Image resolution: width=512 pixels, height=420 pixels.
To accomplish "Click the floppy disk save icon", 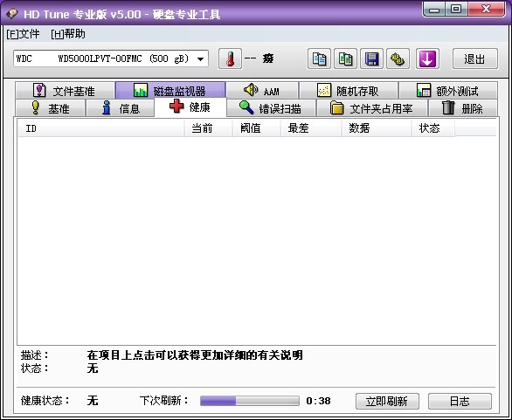I will tap(371, 59).
